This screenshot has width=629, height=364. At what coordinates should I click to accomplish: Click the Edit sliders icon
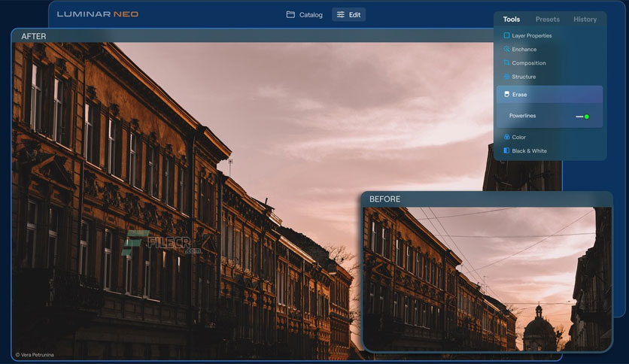point(341,15)
